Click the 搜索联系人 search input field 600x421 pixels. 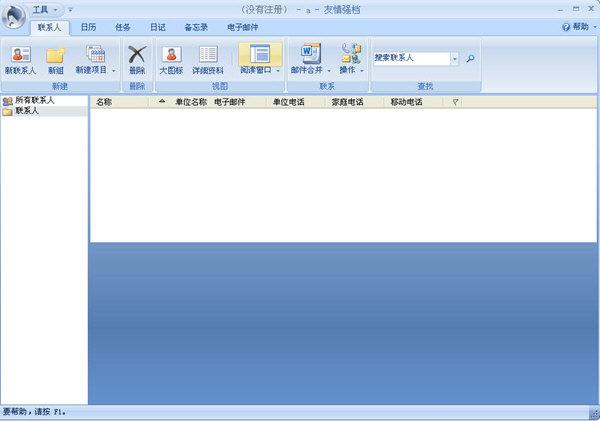[410, 59]
